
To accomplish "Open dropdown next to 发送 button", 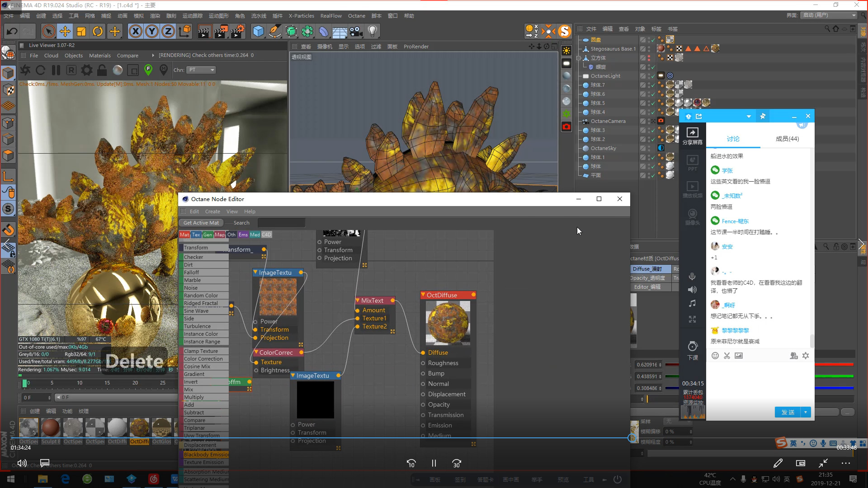I will pos(806,412).
